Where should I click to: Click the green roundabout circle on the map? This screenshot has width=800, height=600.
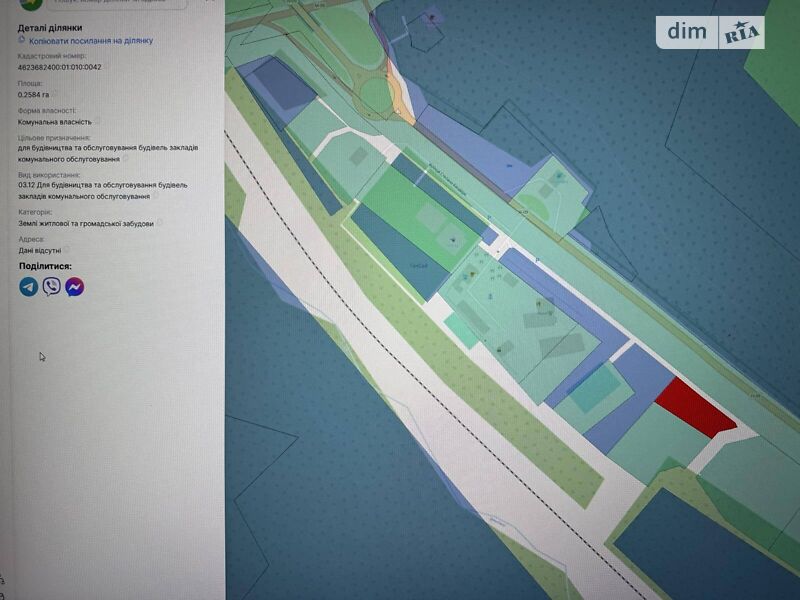click(x=376, y=96)
